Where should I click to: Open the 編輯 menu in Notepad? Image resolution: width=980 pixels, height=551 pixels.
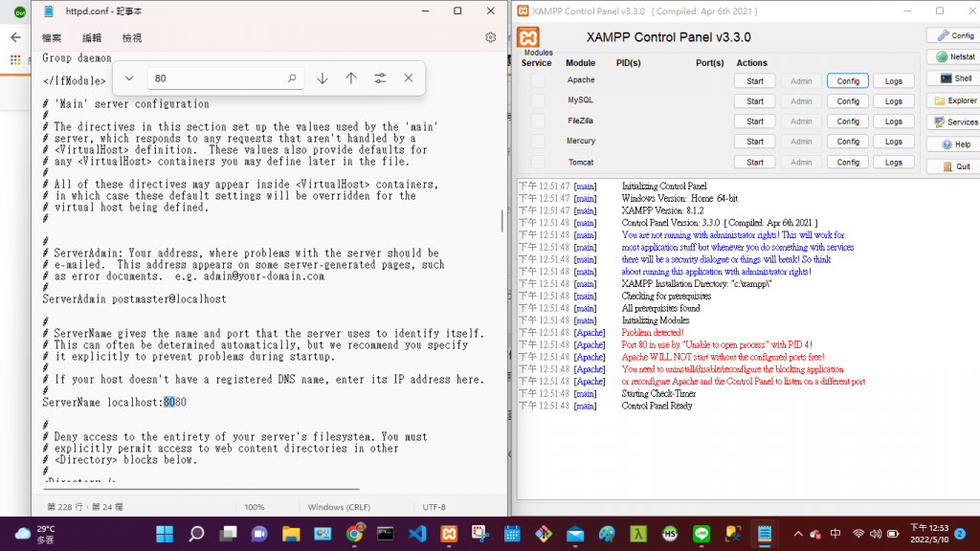92,38
